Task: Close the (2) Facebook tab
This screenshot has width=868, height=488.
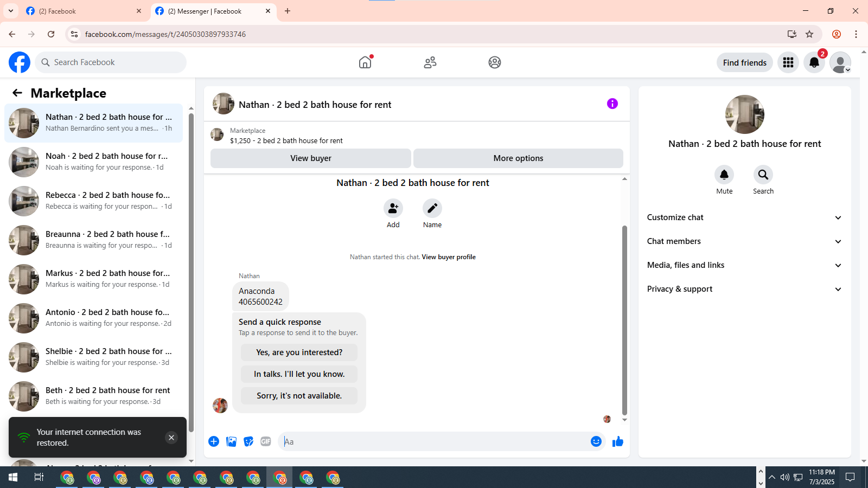Action: pyautogui.click(x=139, y=11)
